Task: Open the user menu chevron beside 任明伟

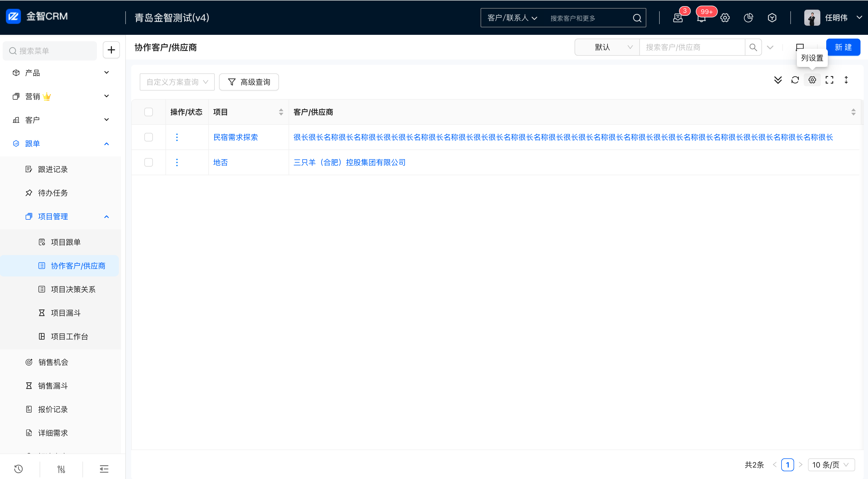Action: pos(859,17)
